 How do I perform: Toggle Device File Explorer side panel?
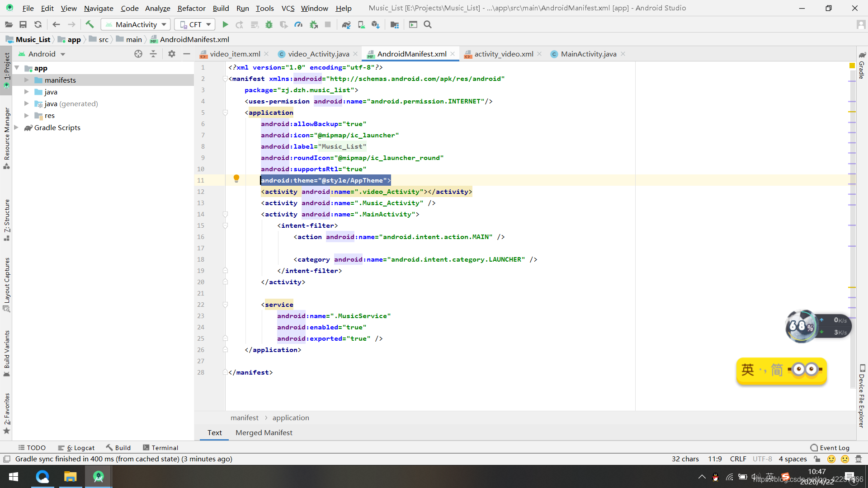(862, 396)
